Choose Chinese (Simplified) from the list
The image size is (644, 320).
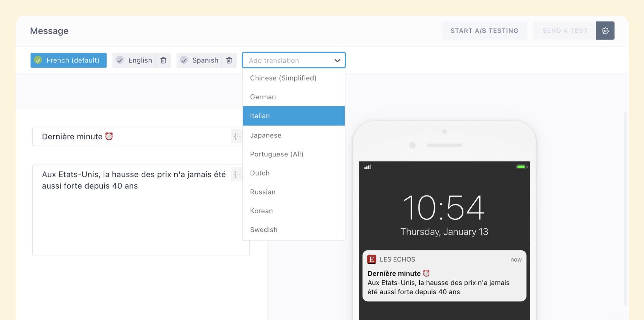pos(294,78)
